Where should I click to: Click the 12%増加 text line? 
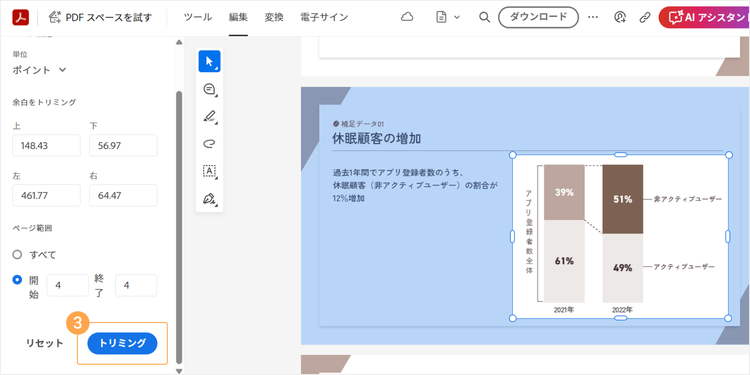click(x=348, y=198)
